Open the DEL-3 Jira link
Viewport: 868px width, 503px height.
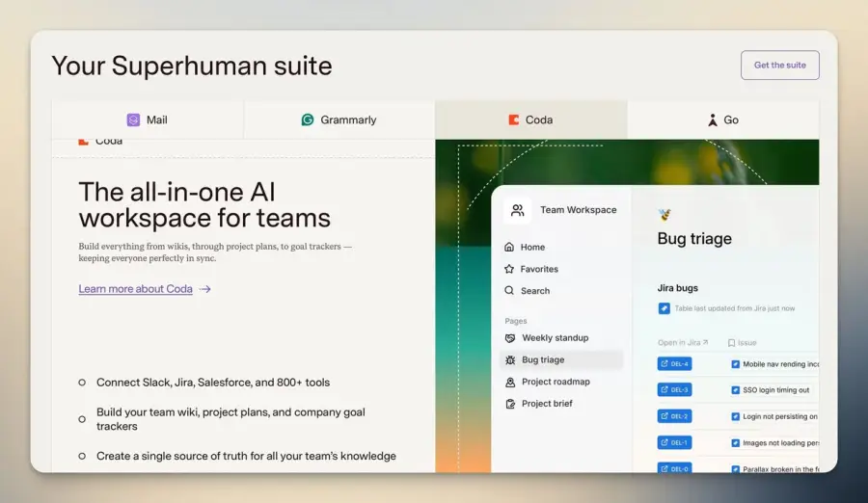pyautogui.click(x=674, y=389)
